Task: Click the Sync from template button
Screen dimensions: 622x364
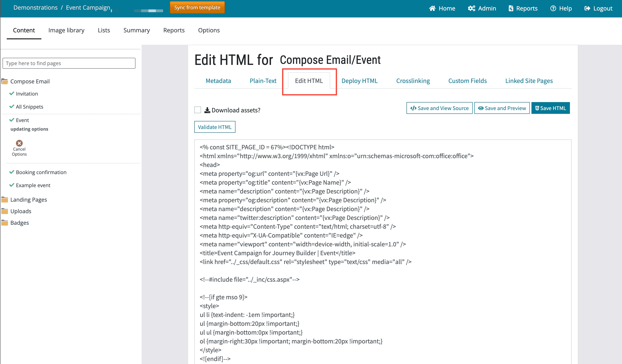Action: pos(197,7)
